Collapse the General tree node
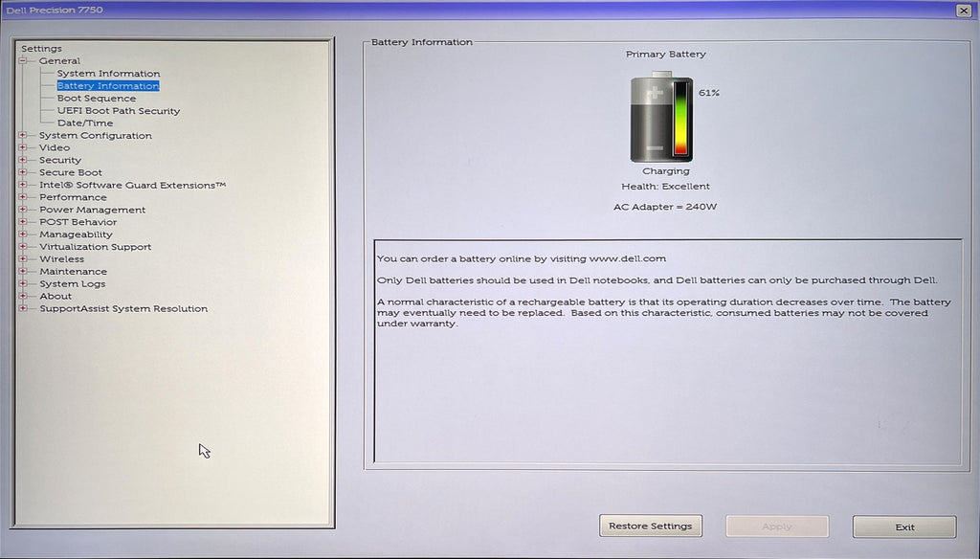Screen dimensions: 980x559 coord(23,61)
